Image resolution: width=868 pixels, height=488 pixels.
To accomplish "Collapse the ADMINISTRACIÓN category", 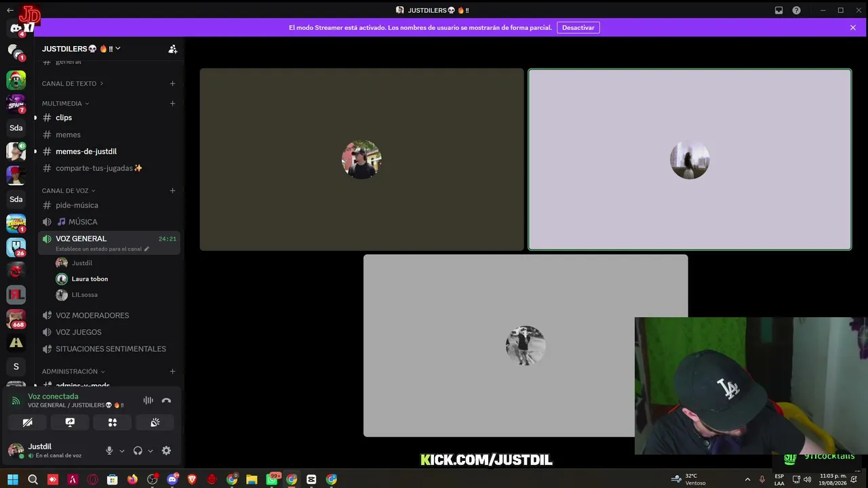I will (x=73, y=371).
